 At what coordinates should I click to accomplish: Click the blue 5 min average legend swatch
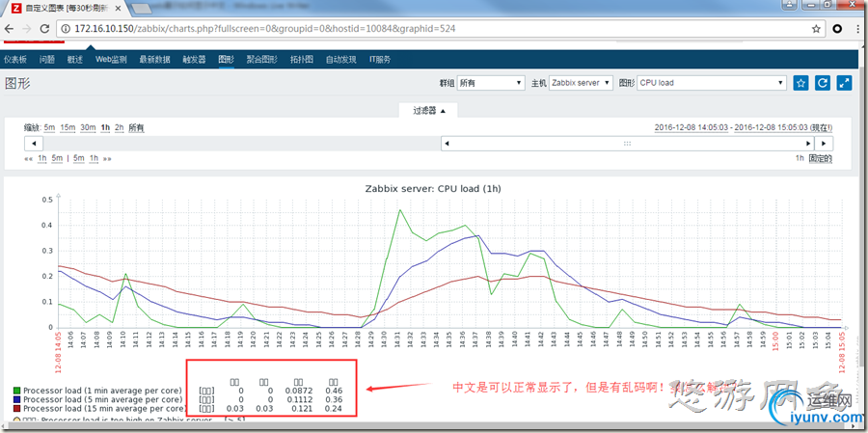16,399
